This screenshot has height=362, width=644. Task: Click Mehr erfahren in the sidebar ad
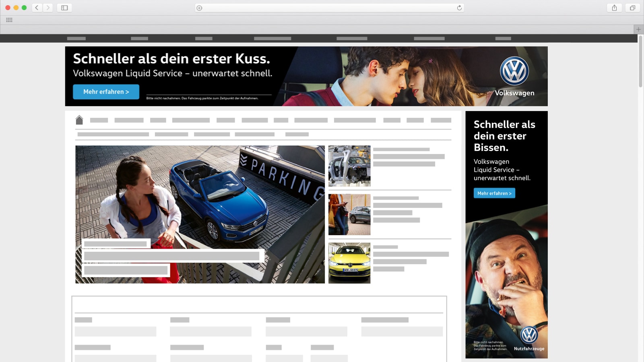(x=494, y=193)
